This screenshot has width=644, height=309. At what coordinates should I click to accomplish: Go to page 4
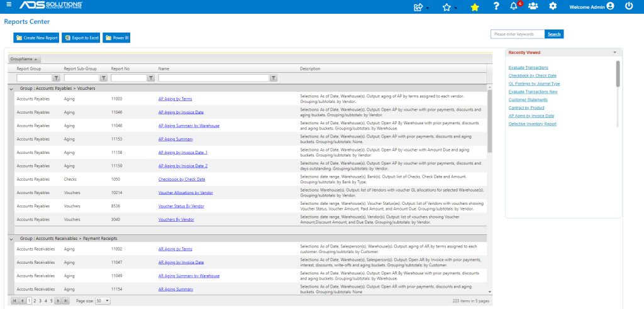pos(45,301)
